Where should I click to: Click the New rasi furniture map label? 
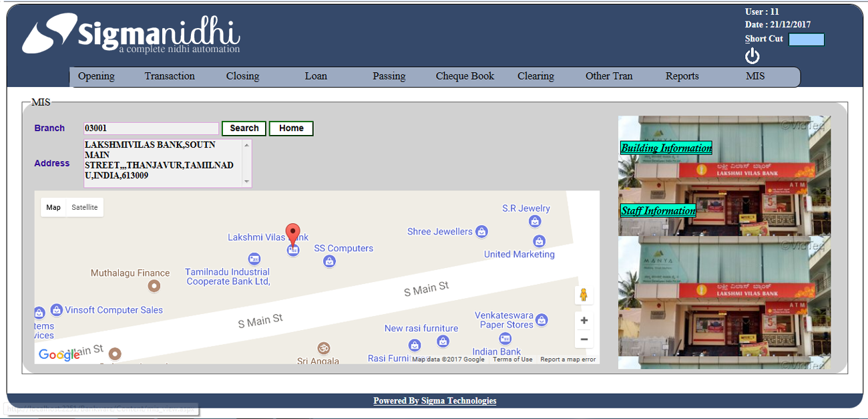421,328
